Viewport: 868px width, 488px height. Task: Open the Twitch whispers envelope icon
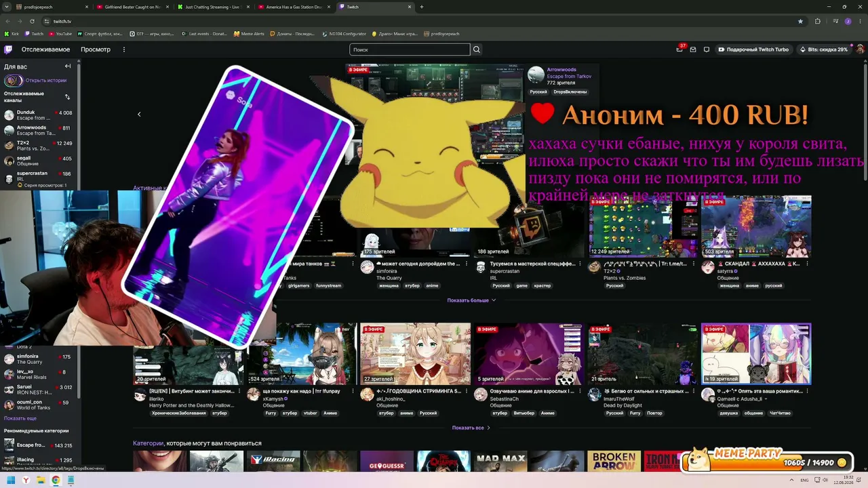(693, 49)
